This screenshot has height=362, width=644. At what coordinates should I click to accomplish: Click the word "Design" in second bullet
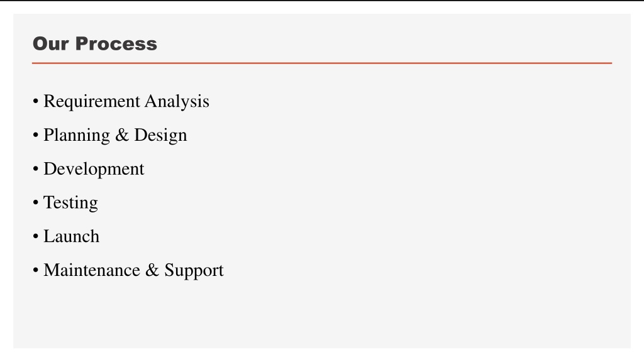tap(160, 136)
